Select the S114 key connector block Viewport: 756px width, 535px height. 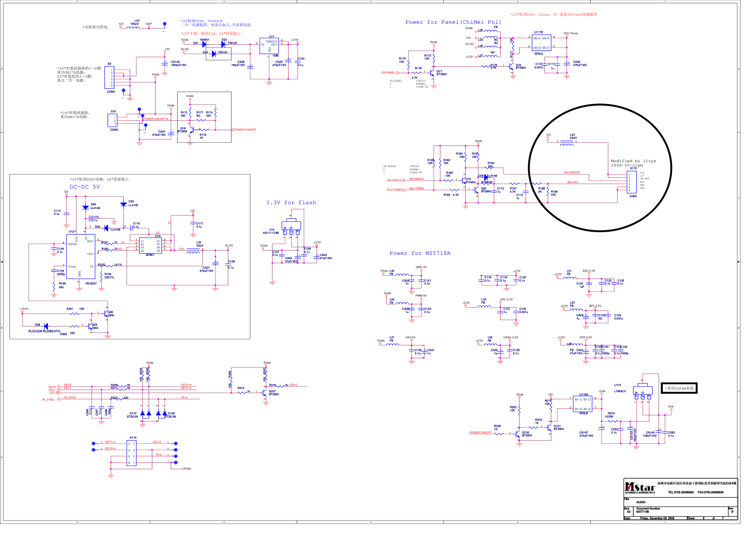point(131,453)
